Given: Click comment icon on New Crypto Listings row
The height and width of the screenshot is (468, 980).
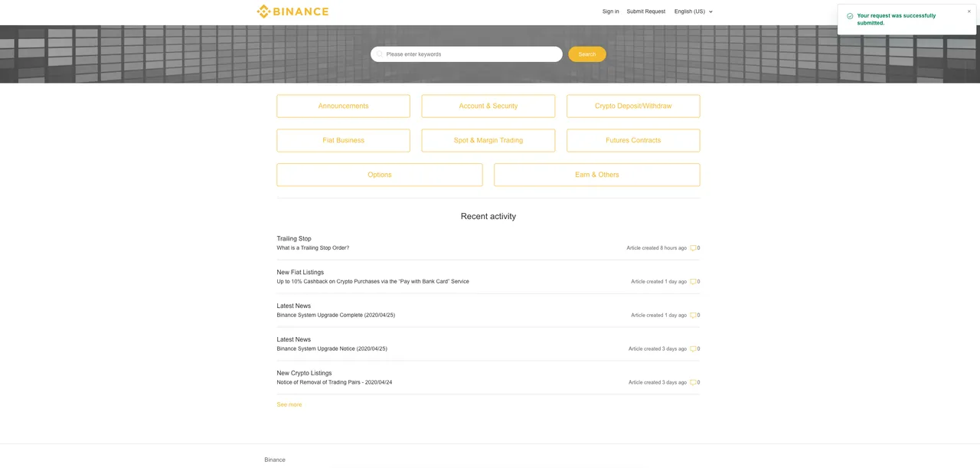Looking at the screenshot, I should 694,383.
